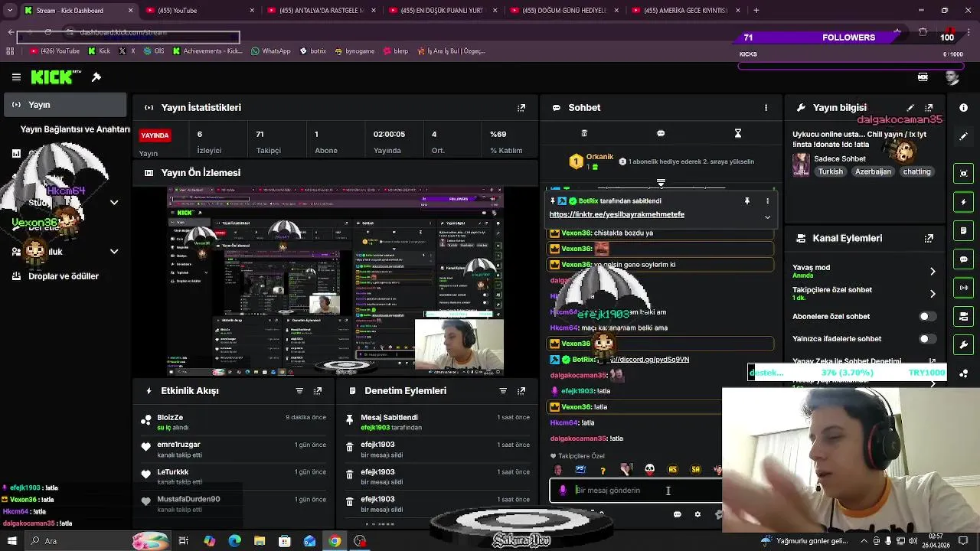This screenshot has height=551, width=980.
Task: Open chat settings gear below message box
Action: coord(697,514)
